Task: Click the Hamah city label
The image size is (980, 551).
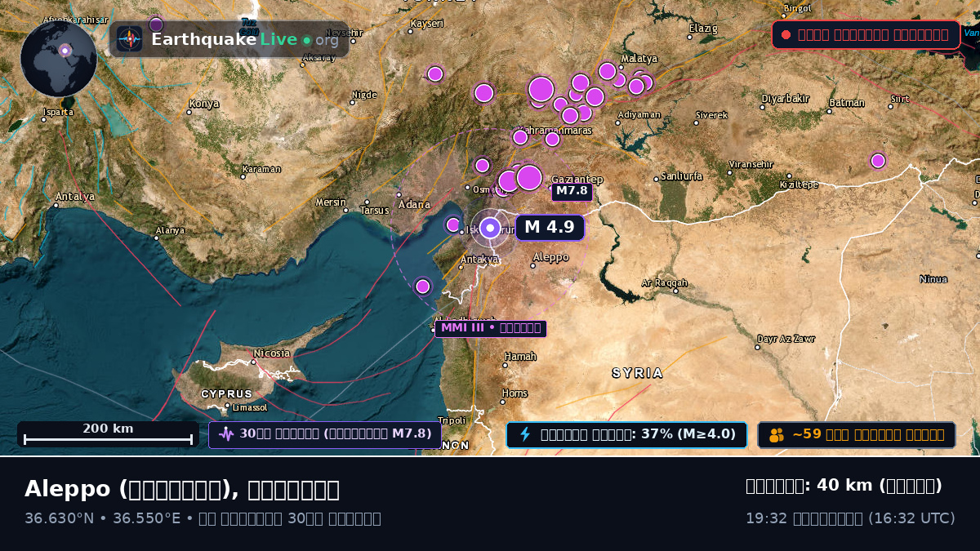Action: pos(520,356)
